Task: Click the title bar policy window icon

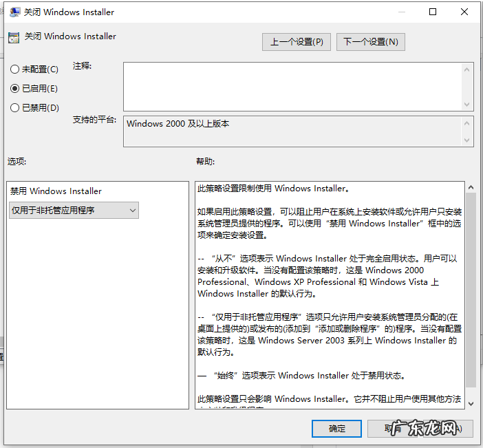Action: click(14, 12)
